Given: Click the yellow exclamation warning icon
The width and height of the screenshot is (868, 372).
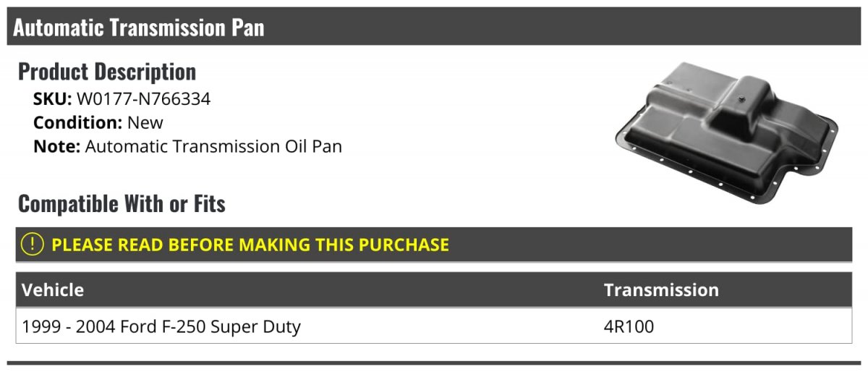Looking at the screenshot, I should point(33,245).
